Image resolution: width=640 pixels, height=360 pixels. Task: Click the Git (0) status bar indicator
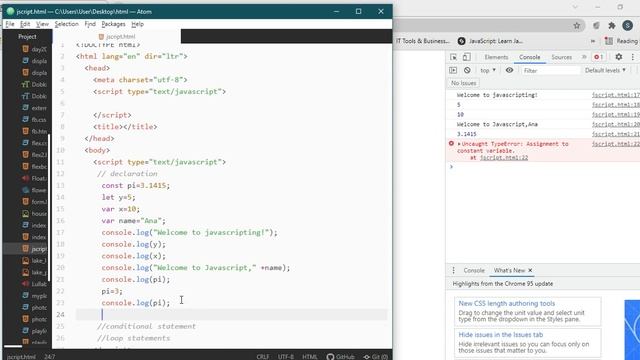click(376, 357)
